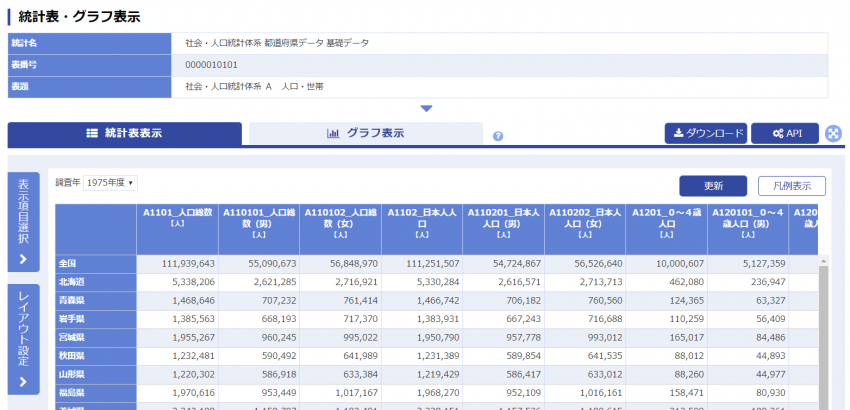Click cell value 10,000,607

click(680, 264)
